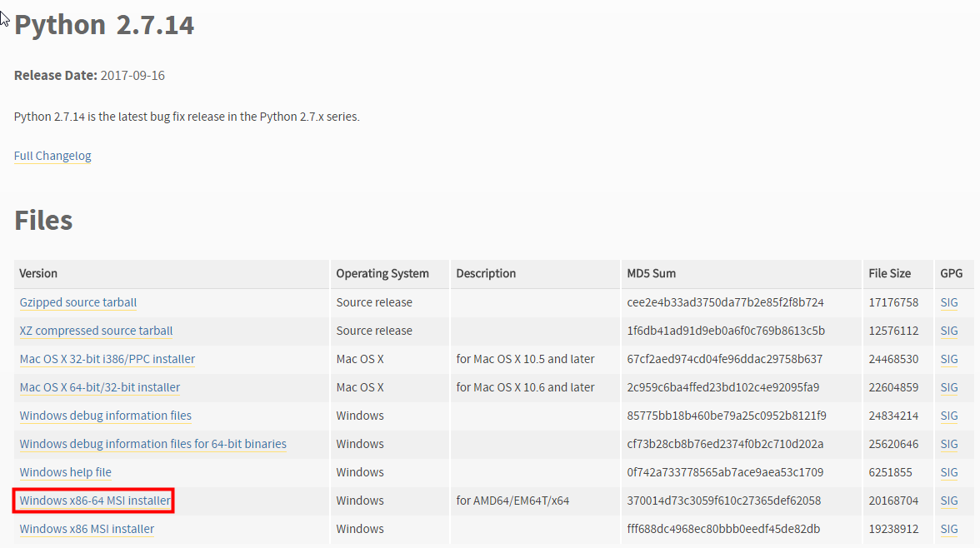Download the Windows help file
The height and width of the screenshot is (548, 980).
click(x=65, y=472)
